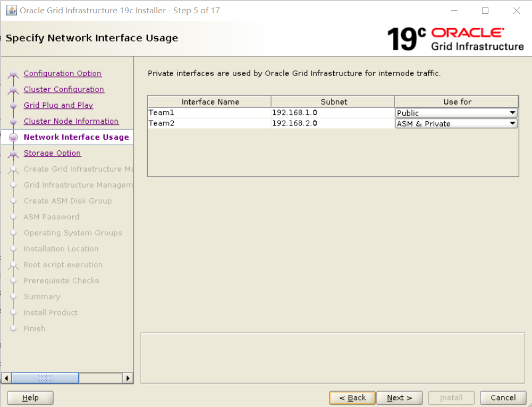This screenshot has width=532, height=407.
Task: Maximize the installer window
Action: [x=485, y=11]
